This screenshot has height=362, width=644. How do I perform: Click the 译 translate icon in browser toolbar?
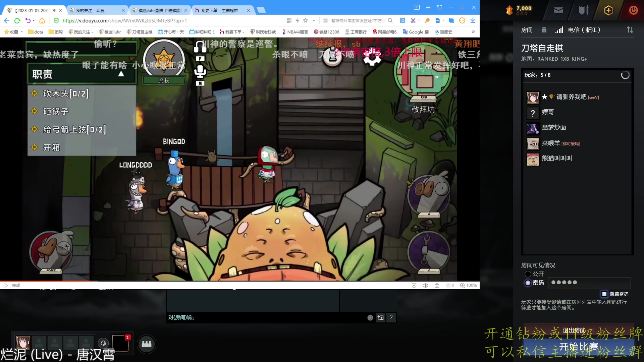pyautogui.click(x=402, y=20)
